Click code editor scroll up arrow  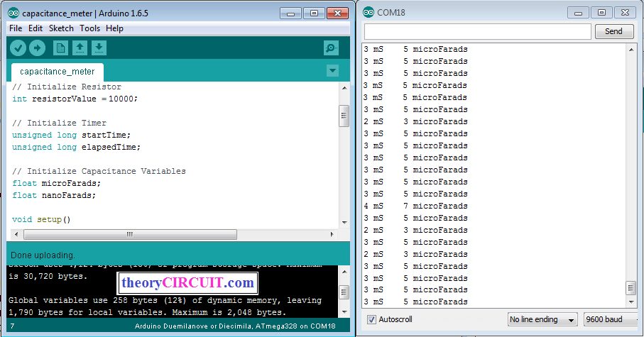(x=344, y=88)
